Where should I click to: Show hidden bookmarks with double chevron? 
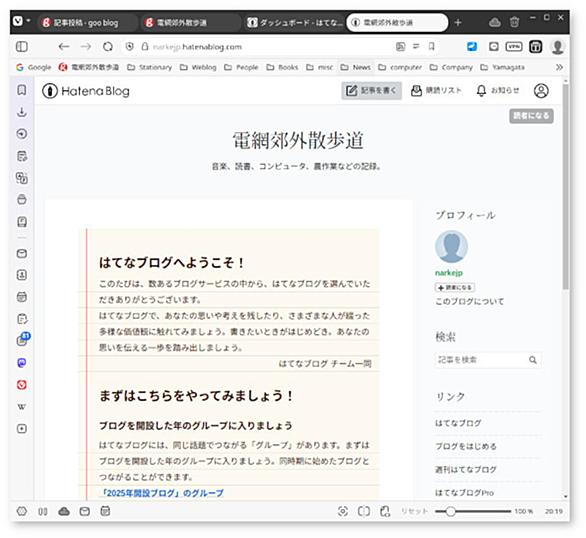[559, 67]
